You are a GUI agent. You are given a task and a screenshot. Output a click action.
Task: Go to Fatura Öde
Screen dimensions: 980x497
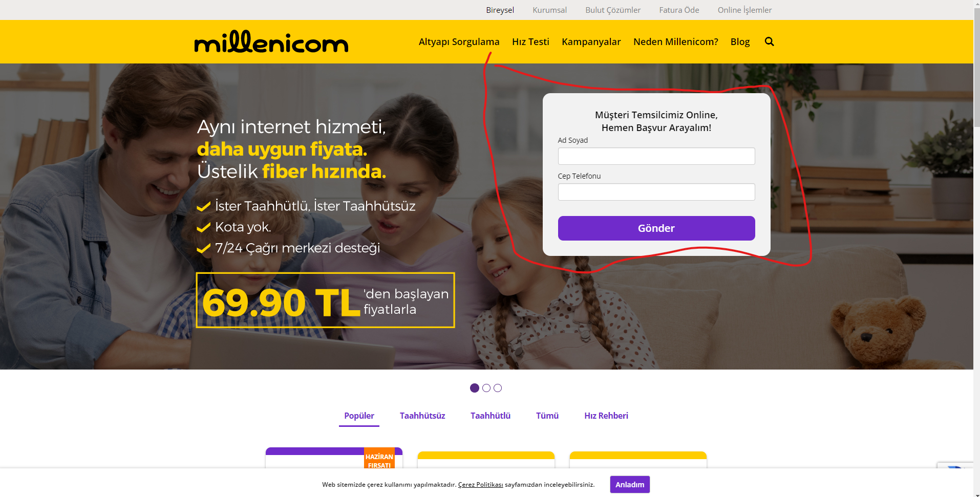pos(679,10)
